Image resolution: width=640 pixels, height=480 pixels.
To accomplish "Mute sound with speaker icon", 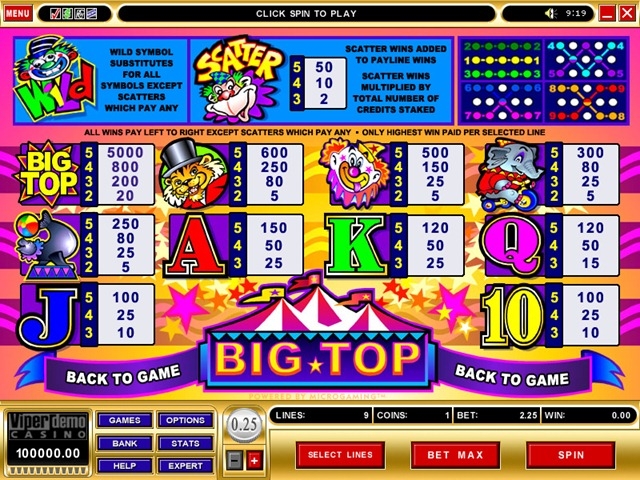I will tap(551, 13).
